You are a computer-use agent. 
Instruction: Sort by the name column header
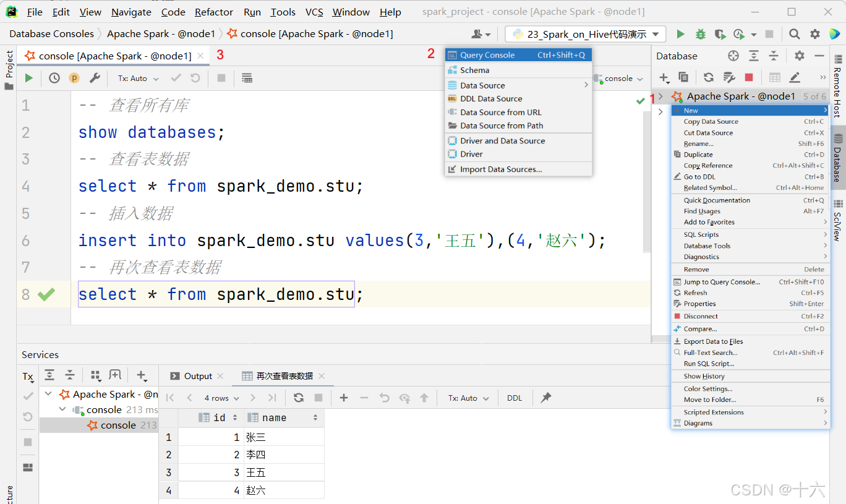coord(284,417)
